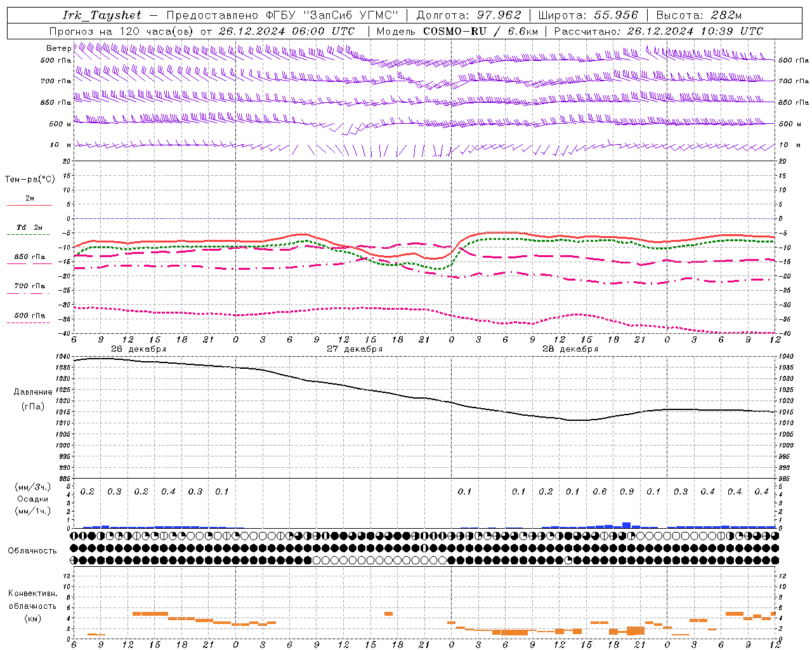Viewport: 812px width, 650px height.
Task: Click the Td 2м legend entry
Action: tap(29, 227)
